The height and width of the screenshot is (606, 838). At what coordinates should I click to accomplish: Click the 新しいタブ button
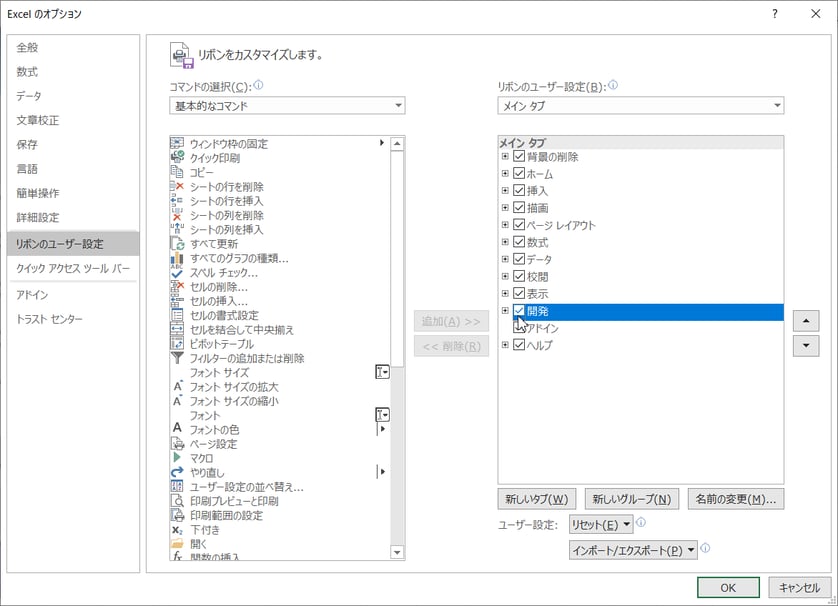pos(537,499)
